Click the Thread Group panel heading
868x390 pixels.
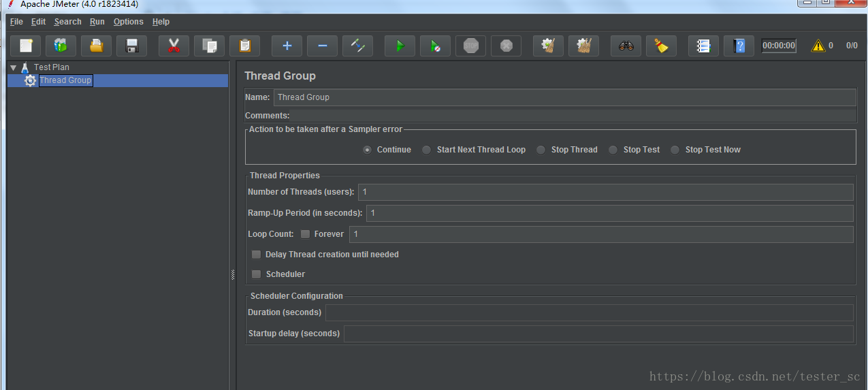point(280,76)
